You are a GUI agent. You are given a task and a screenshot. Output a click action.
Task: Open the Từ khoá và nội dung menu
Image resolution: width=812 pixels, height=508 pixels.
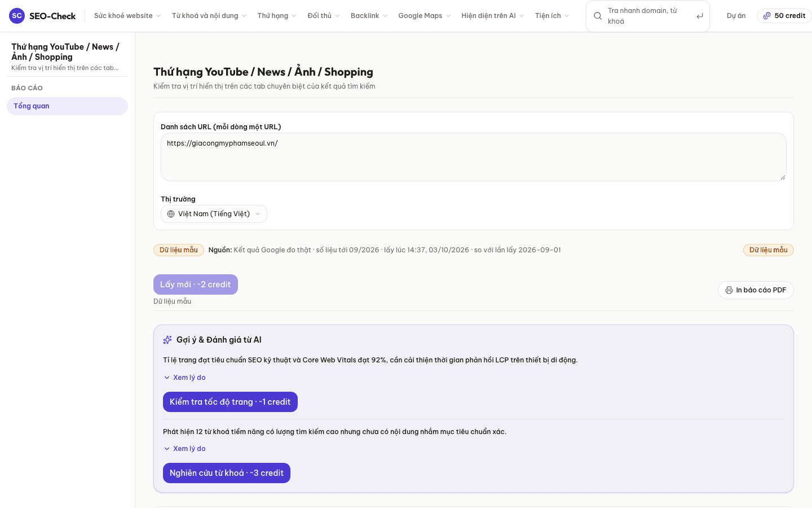(x=209, y=16)
